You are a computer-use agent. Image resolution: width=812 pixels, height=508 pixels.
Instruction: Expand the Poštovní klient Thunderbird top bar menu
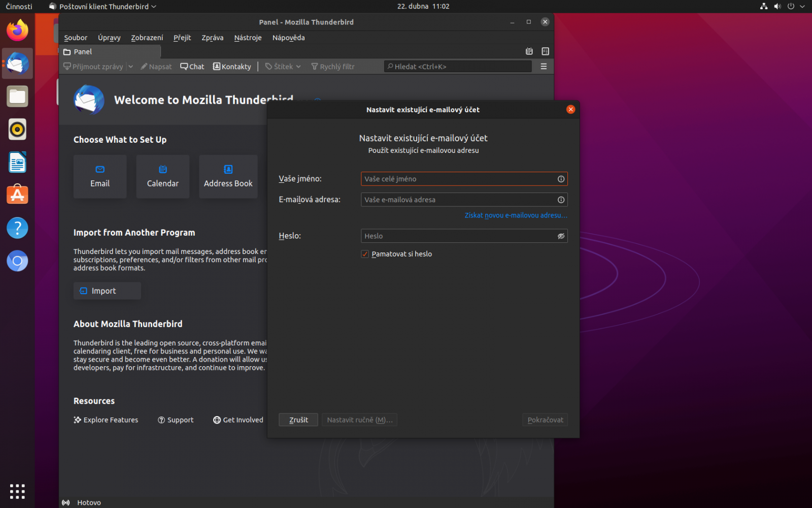click(101, 7)
